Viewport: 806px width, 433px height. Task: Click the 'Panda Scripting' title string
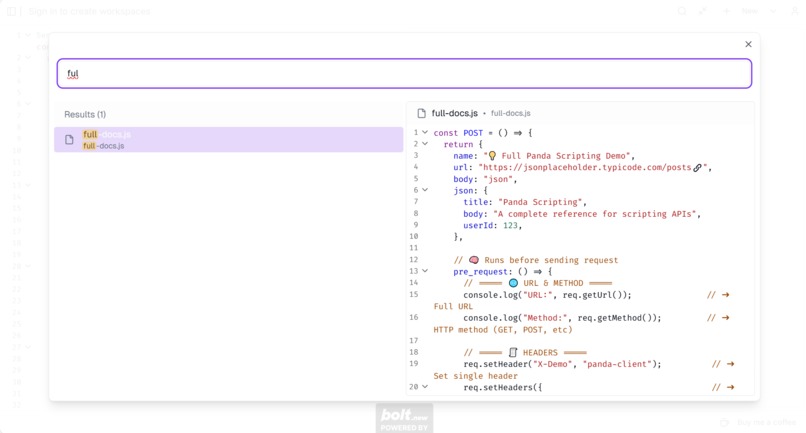tap(540, 202)
